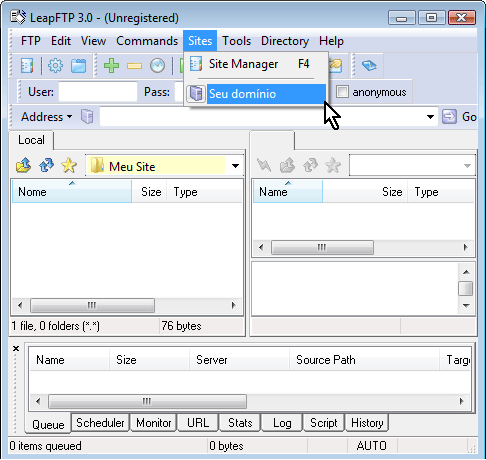Switch to the Monitor tab
Image resolution: width=486 pixels, height=460 pixels.
point(154,423)
